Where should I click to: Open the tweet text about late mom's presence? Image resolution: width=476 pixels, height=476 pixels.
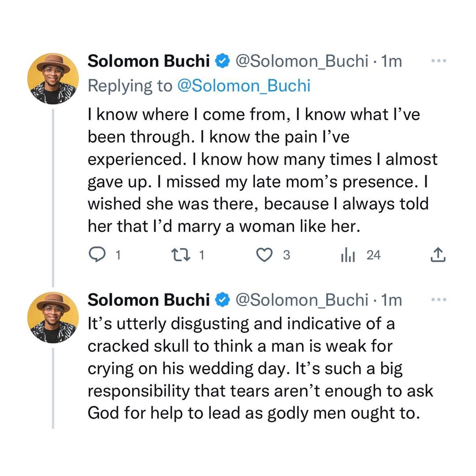point(260,170)
